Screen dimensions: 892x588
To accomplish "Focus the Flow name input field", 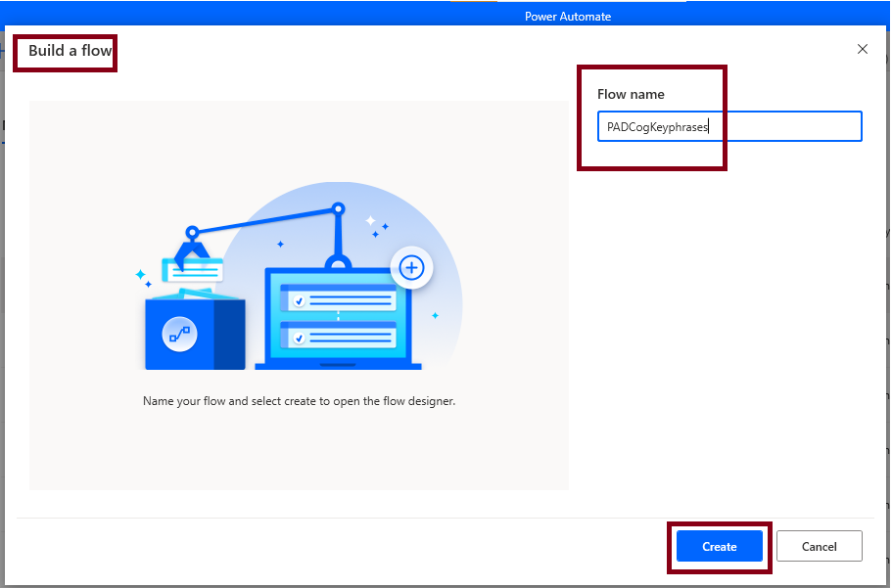I will [x=729, y=126].
